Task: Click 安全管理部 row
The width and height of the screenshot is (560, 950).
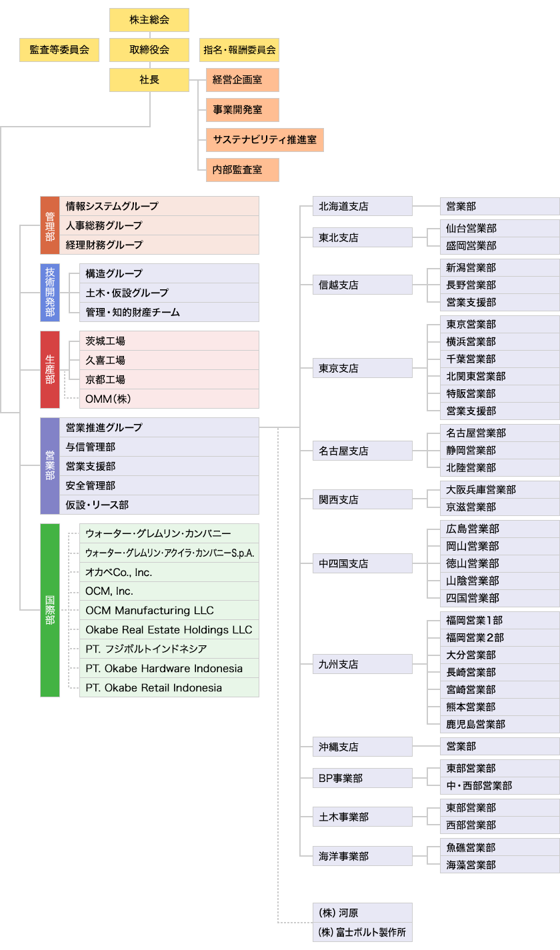Action: click(x=159, y=485)
